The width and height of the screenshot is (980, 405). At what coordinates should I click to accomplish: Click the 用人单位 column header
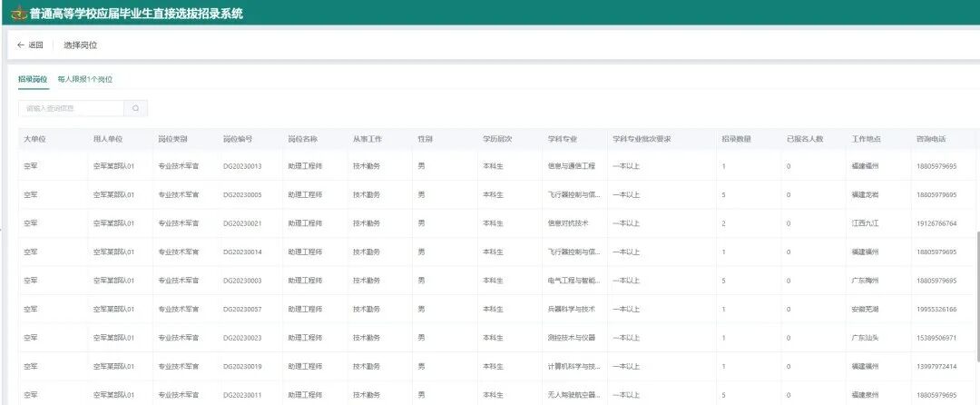point(107,139)
